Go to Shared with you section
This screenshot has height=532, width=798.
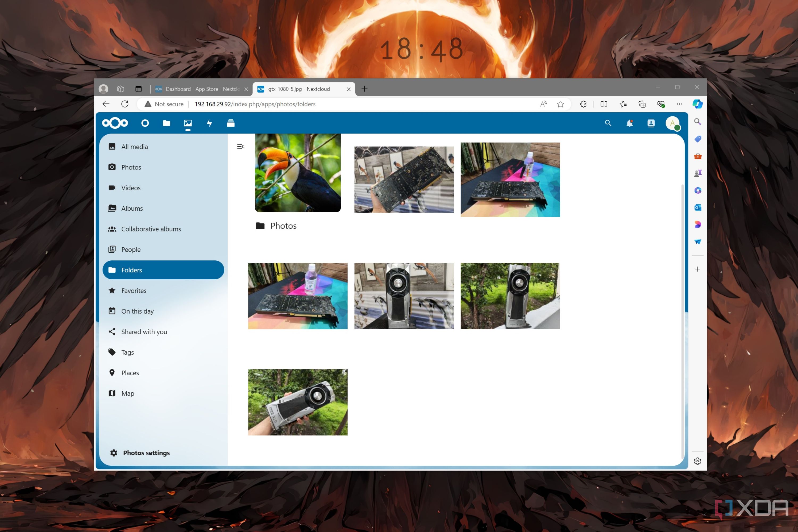(x=144, y=331)
